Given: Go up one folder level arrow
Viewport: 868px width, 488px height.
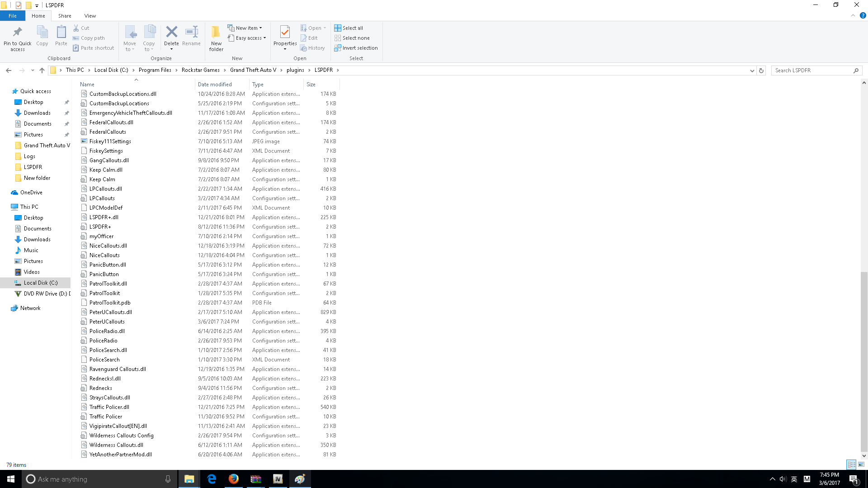Looking at the screenshot, I should click(x=42, y=70).
